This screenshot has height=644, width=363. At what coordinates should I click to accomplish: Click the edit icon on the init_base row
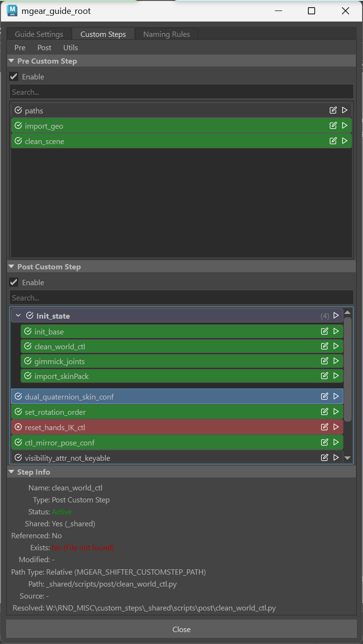pos(325,331)
